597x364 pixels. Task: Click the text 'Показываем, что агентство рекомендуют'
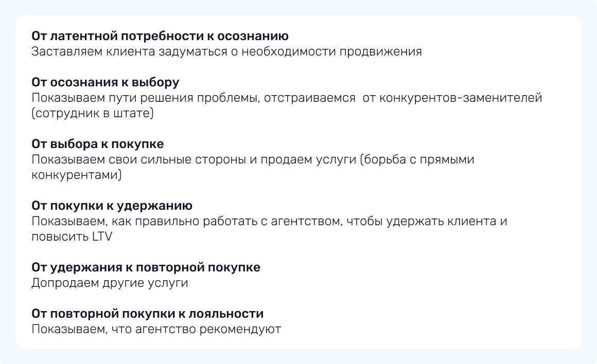click(156, 329)
